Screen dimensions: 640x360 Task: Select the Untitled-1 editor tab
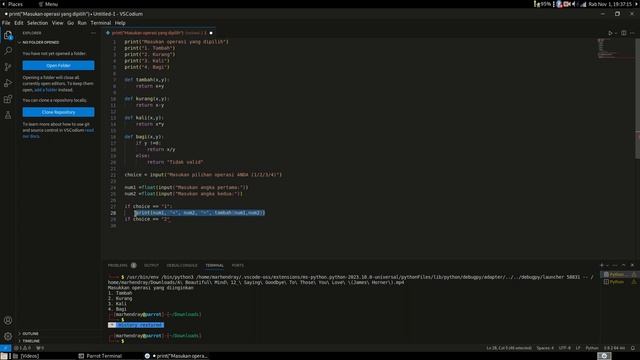click(159, 33)
